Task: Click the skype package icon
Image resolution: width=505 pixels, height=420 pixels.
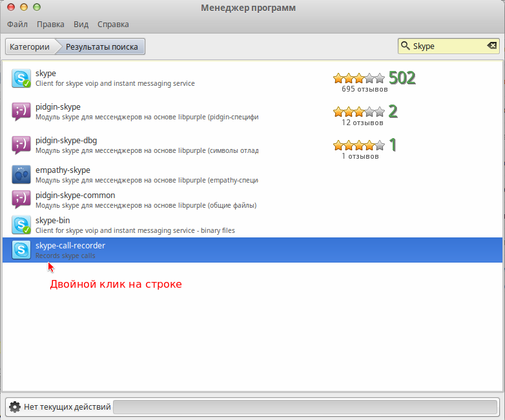Action: [x=21, y=78]
